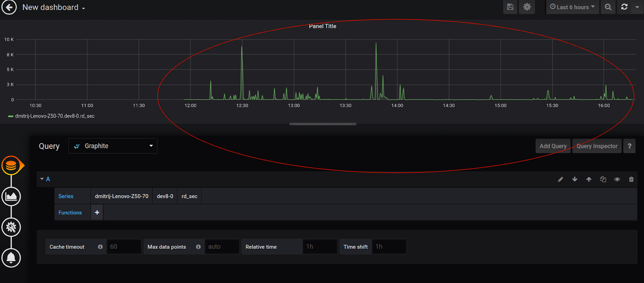Delete query A with trash icon
The width and height of the screenshot is (644, 283).
click(631, 179)
